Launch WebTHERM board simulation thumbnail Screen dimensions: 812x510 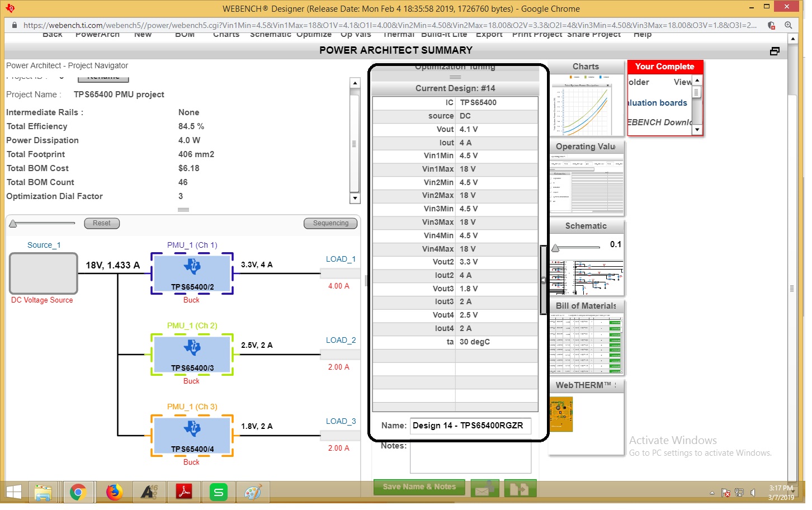click(561, 415)
